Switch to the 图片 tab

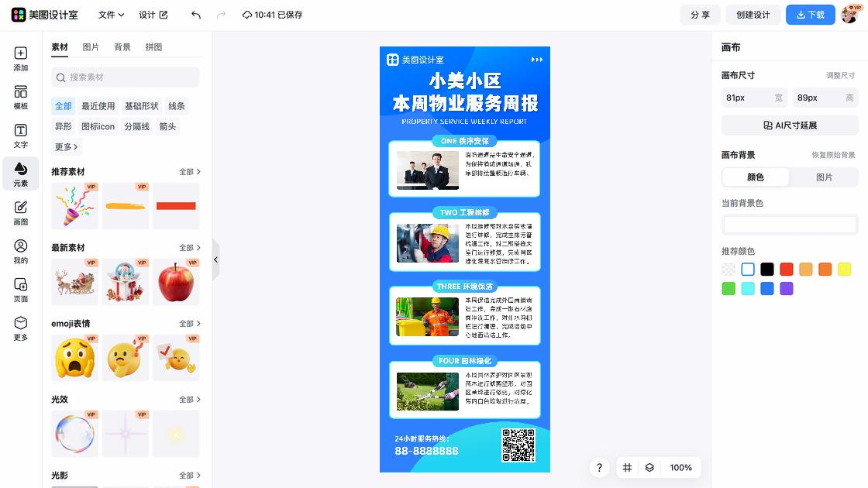[x=91, y=47]
